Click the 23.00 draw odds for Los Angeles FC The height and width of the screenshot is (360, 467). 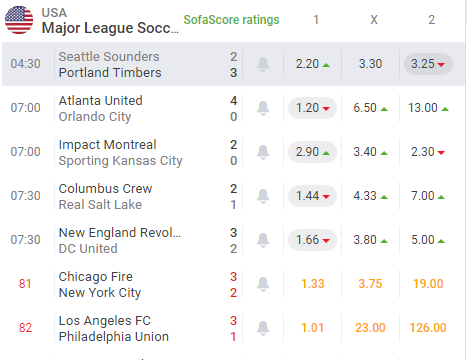point(370,328)
